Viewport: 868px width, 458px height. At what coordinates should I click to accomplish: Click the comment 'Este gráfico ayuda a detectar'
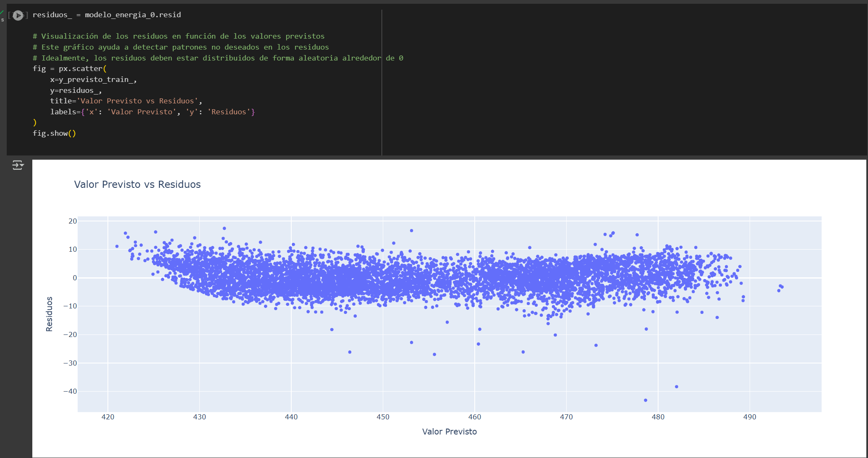[x=181, y=47]
